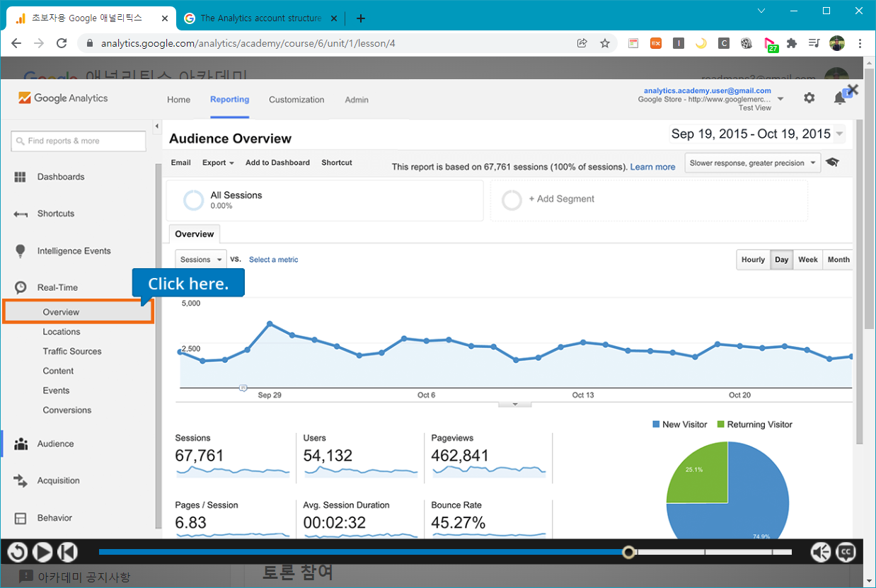The height and width of the screenshot is (588, 876).
Task: Open Real-Time Events report
Action: [56, 391]
